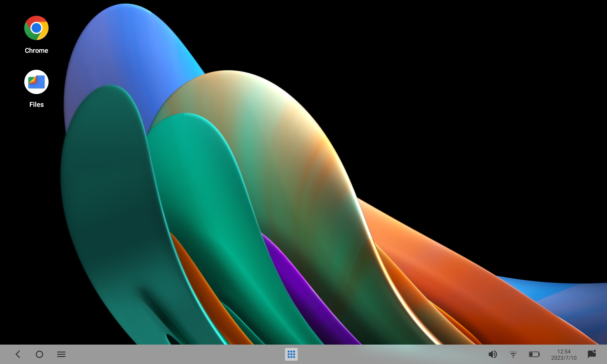Open the Chrome app icon
607x364 pixels.
click(36, 28)
